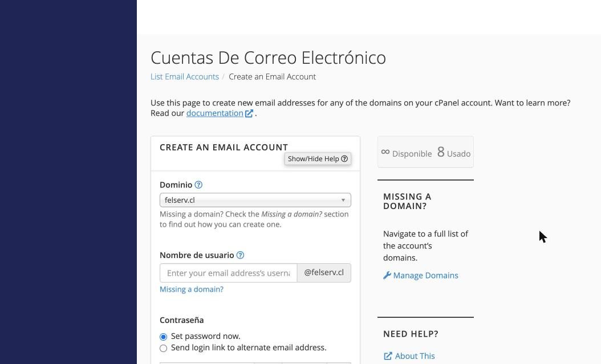Open the documentation link
601x364 pixels.
[x=214, y=113]
